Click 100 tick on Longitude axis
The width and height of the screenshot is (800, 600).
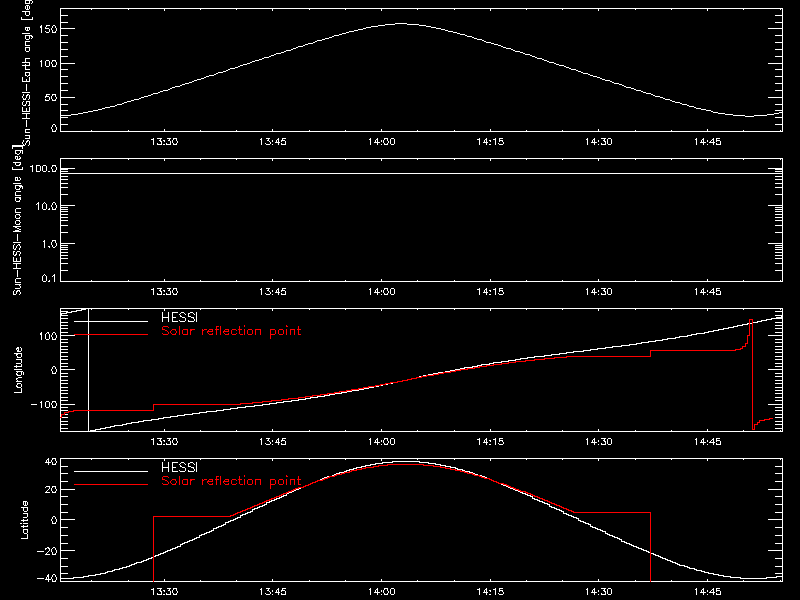47,336
